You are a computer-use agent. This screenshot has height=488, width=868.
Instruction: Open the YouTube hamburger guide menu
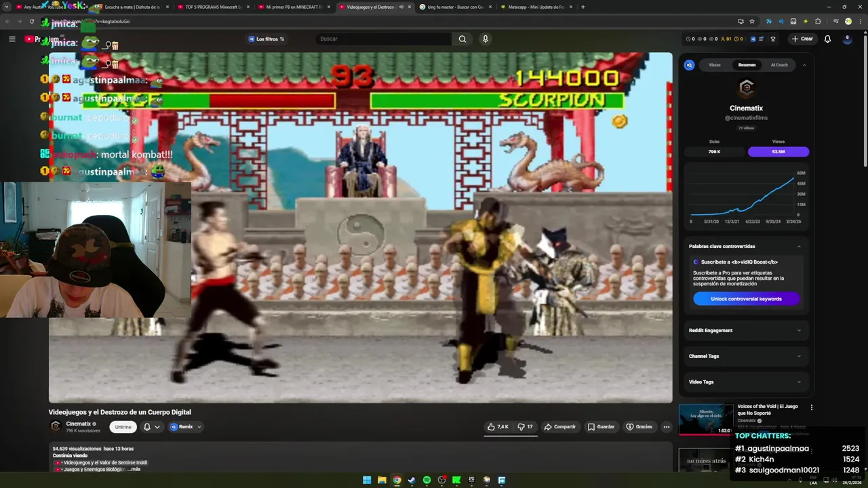[12, 39]
